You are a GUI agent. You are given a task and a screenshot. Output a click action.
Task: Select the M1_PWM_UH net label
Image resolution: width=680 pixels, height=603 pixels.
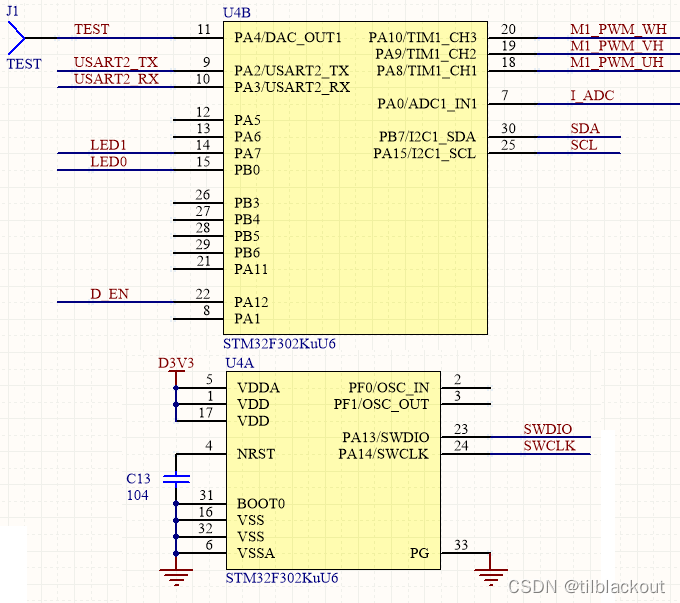click(617, 62)
